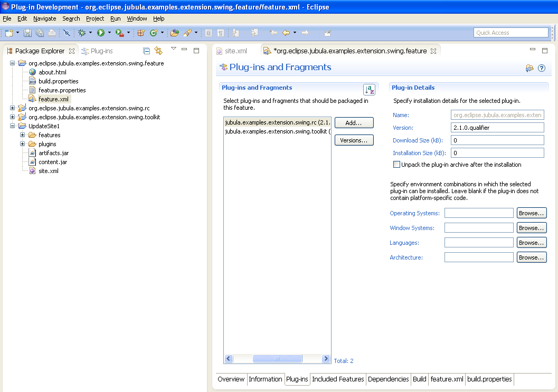Click the New Java Class icon
Screen dimensions: 558x392
coord(154,33)
